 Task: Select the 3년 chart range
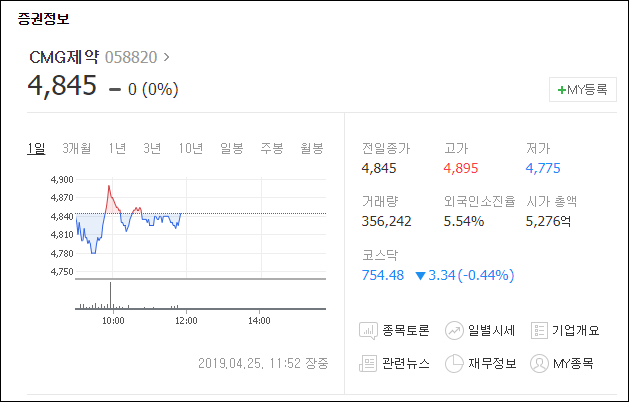click(x=152, y=148)
